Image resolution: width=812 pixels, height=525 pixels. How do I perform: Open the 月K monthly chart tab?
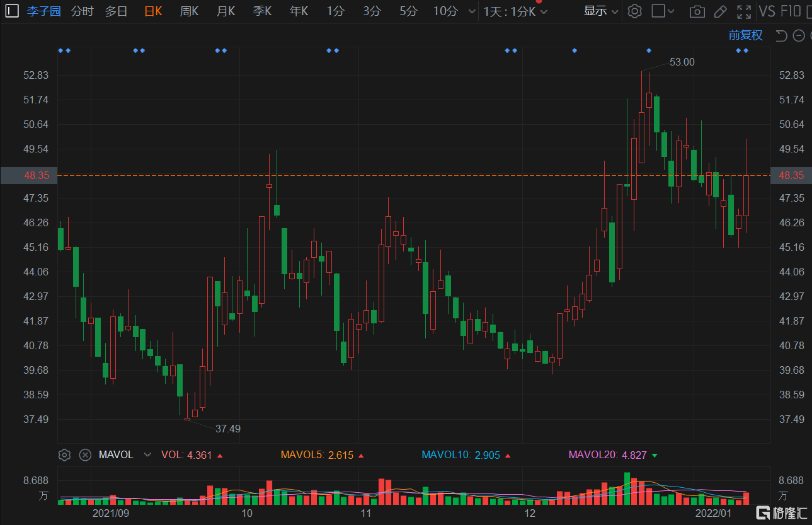226,11
